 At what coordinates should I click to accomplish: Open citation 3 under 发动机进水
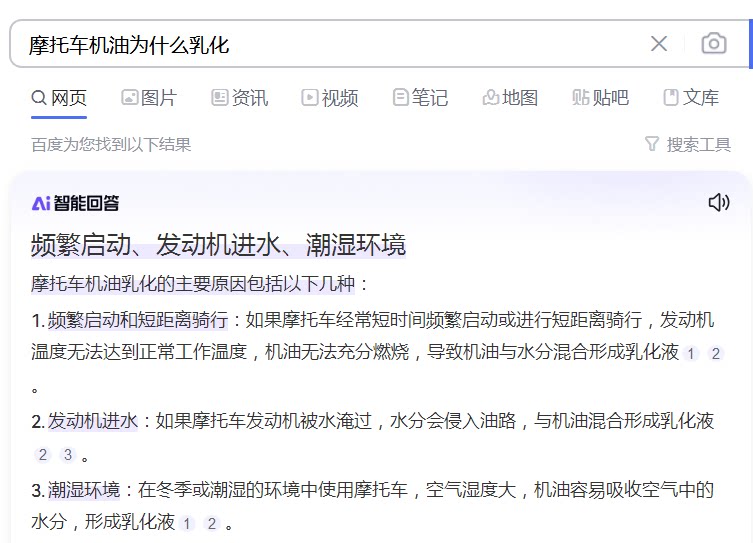(68, 455)
